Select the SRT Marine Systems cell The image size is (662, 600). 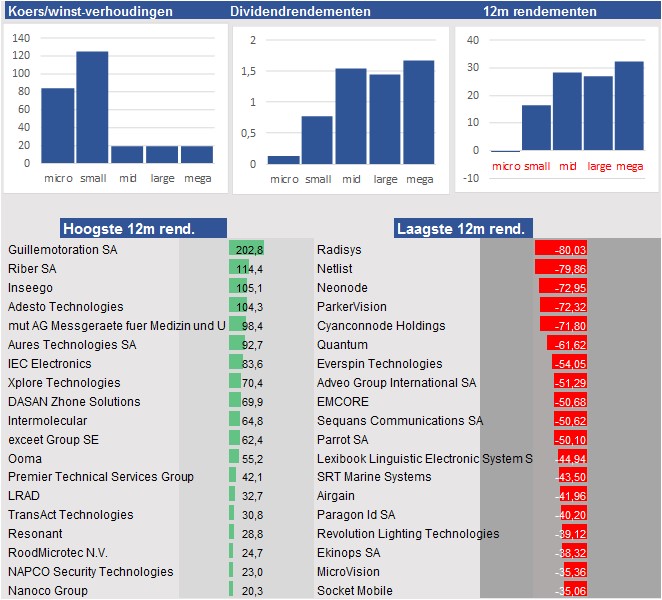[374, 477]
